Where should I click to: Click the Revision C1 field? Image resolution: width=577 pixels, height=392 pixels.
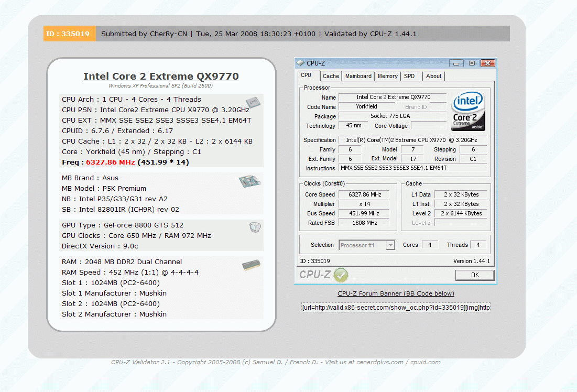click(473, 159)
